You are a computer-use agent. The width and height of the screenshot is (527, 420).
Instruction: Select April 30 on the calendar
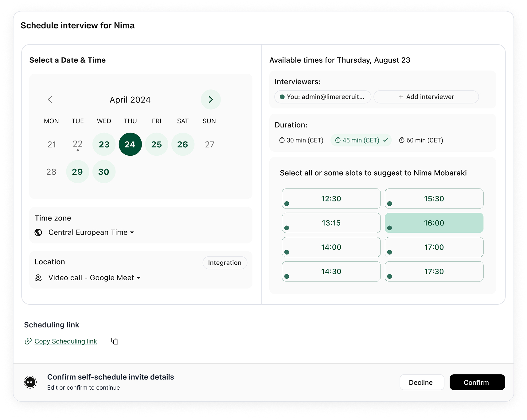click(x=104, y=172)
